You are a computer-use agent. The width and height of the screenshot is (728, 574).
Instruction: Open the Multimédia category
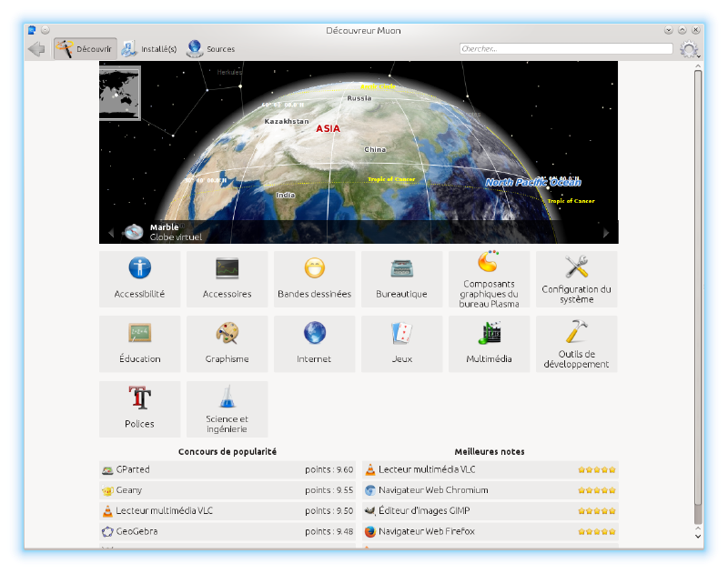coord(489,344)
